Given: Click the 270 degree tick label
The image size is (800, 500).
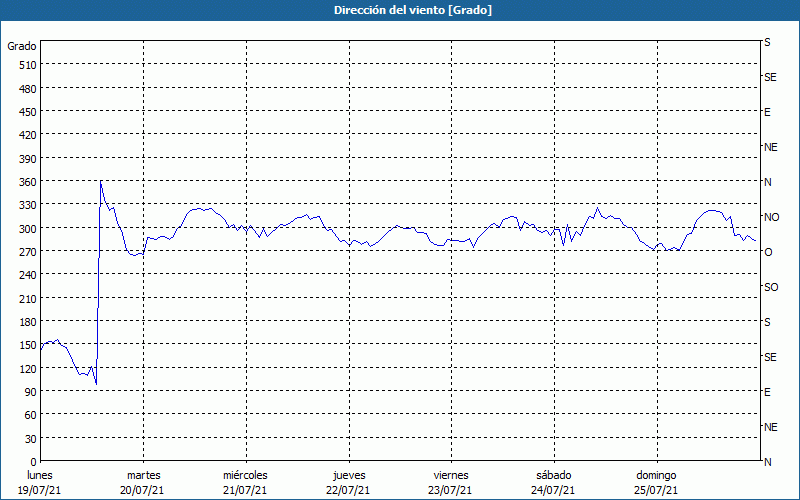Looking at the screenshot, I should tap(28, 252).
